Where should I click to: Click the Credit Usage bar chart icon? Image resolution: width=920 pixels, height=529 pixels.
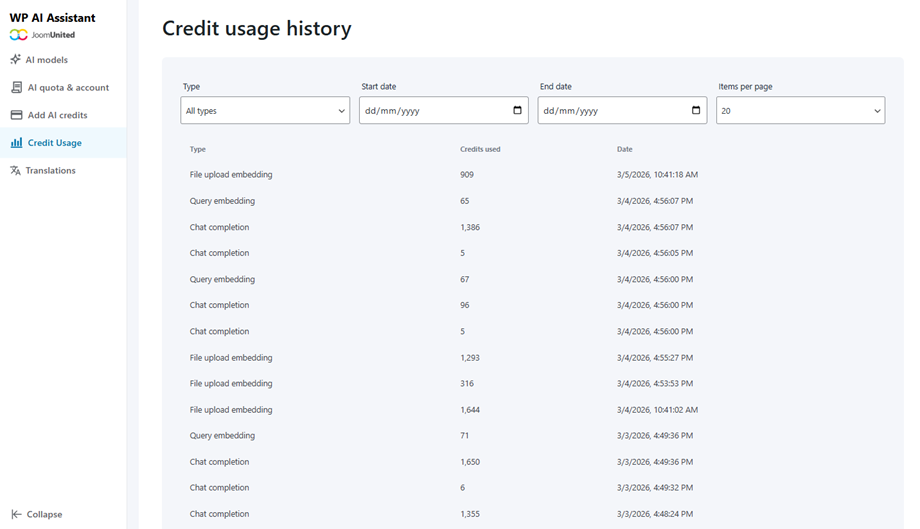pos(16,143)
